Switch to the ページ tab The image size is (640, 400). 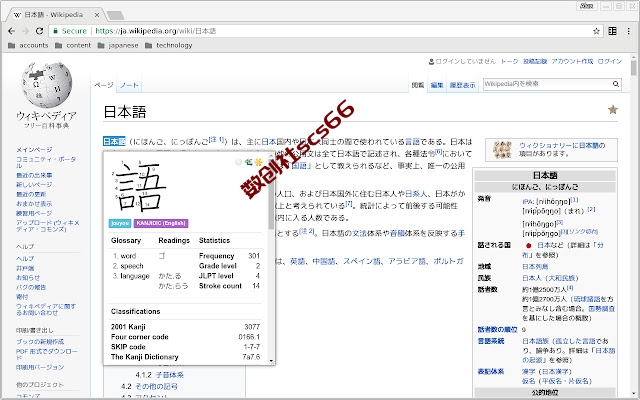click(x=104, y=85)
